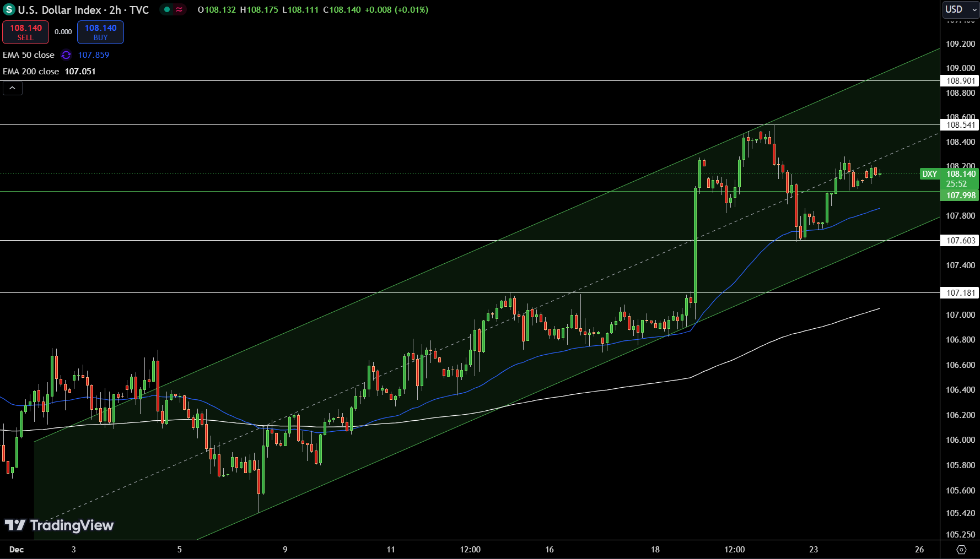Click the 109.200 price axis label

click(x=960, y=44)
